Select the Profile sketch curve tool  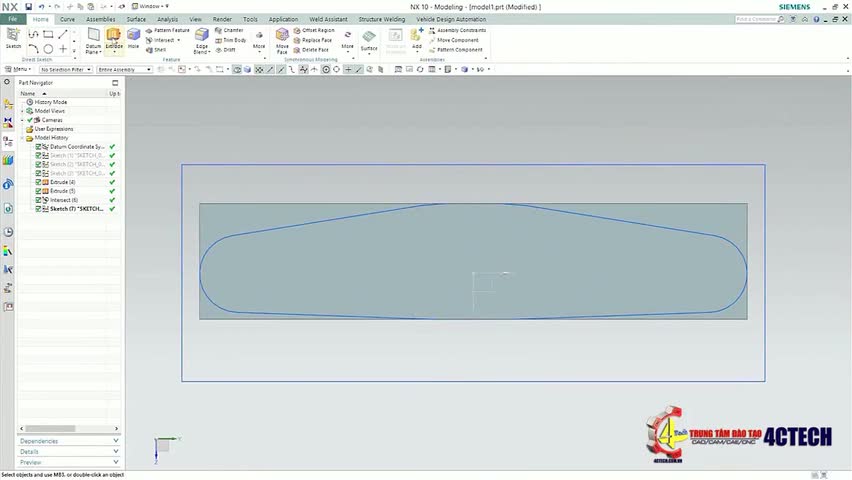(33, 34)
